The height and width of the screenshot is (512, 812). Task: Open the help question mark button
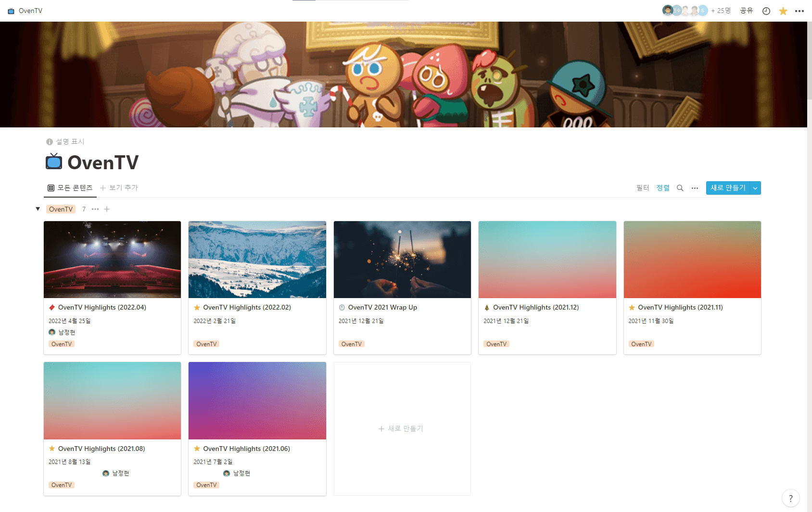click(791, 499)
